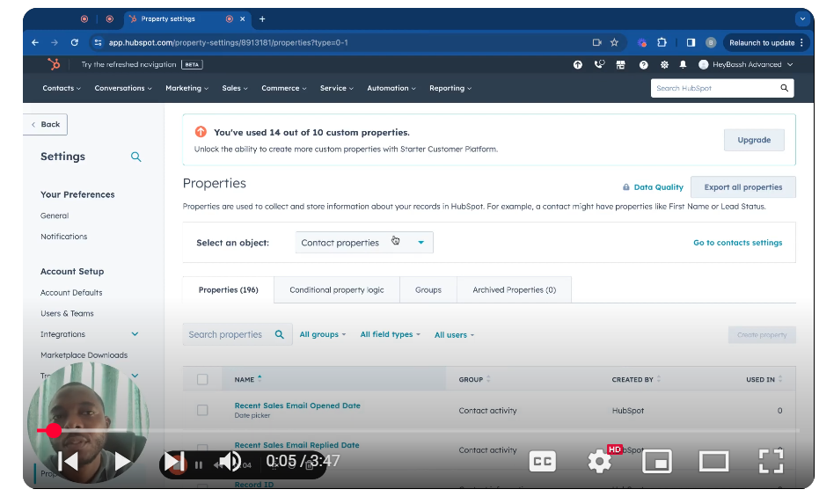
Task: Skip to the previous video
Action: 69,462
